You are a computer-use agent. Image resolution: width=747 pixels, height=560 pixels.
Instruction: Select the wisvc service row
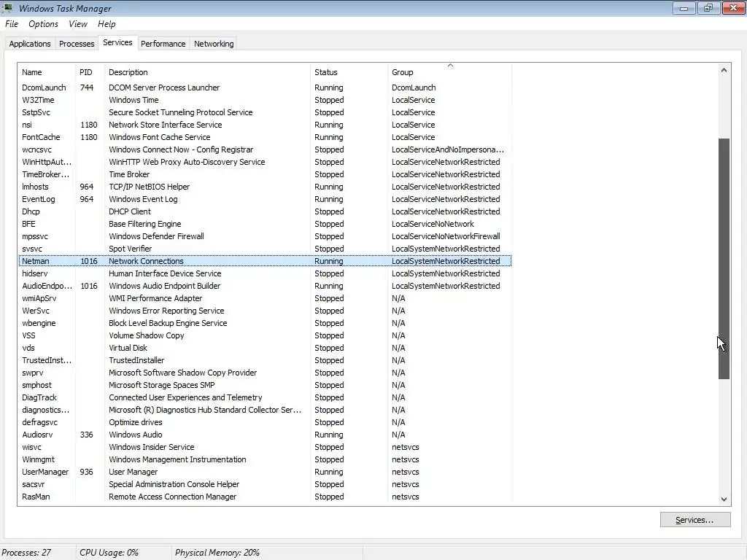click(x=265, y=447)
